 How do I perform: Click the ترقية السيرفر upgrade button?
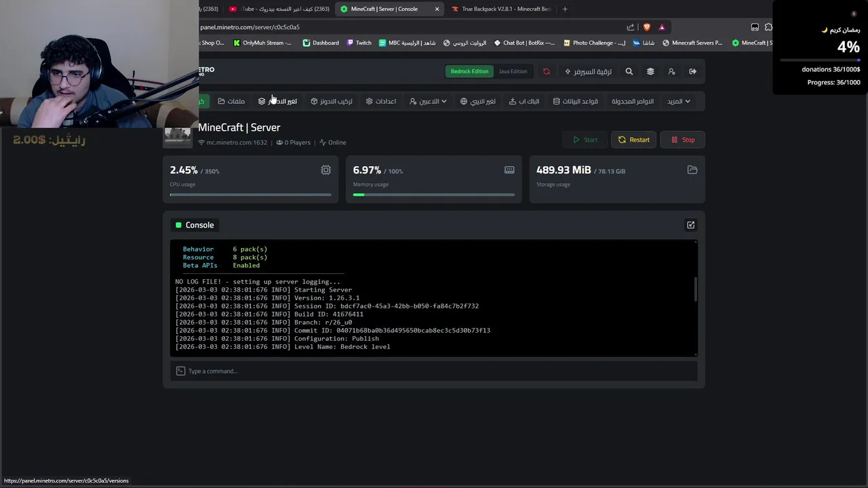[x=589, y=71]
